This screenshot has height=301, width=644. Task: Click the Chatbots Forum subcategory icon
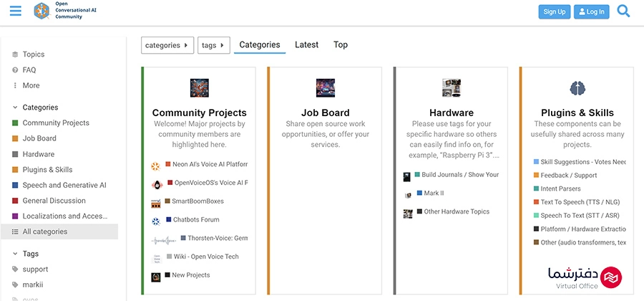[x=155, y=221]
